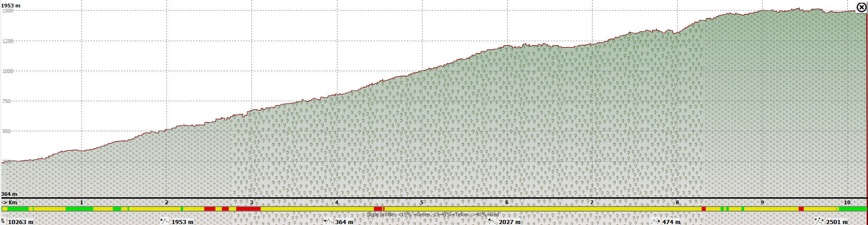Click the mountain icon beside 2027 m

(x=491, y=221)
